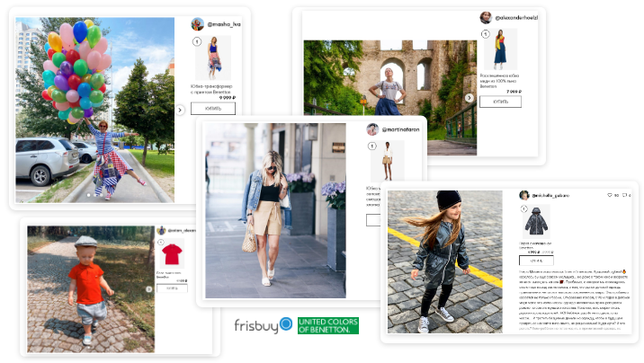Open @michelle_gabaro profile avatar
The width and height of the screenshot is (644, 363).
[x=524, y=195]
